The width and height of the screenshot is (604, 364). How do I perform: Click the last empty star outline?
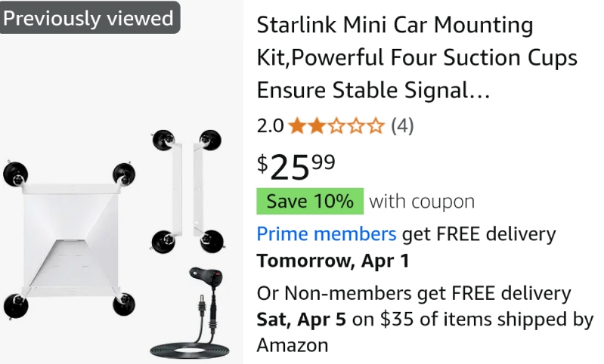(377, 126)
